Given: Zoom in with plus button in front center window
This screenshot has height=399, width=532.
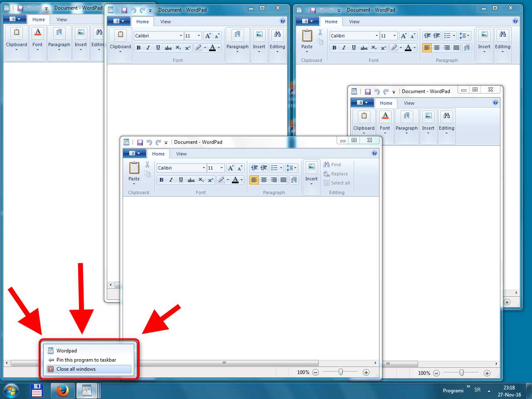Looking at the screenshot, I should pos(366,372).
